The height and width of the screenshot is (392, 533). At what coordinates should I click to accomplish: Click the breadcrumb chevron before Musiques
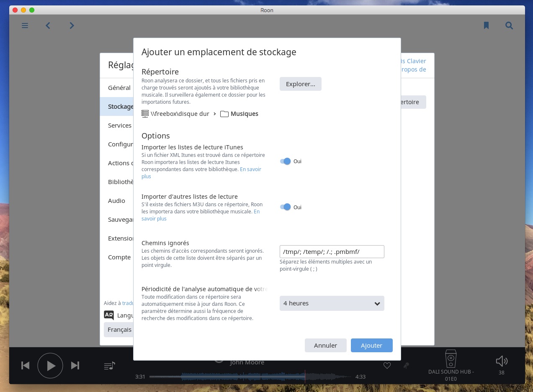click(215, 114)
